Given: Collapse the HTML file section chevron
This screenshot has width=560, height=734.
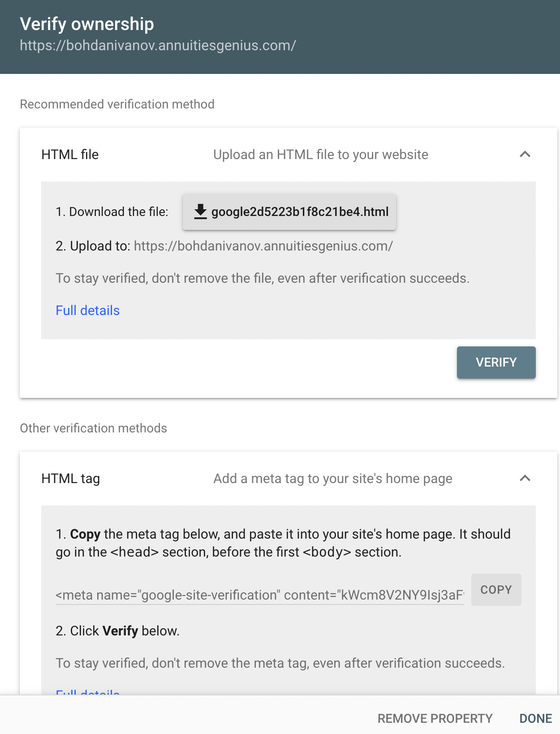Looking at the screenshot, I should point(525,155).
